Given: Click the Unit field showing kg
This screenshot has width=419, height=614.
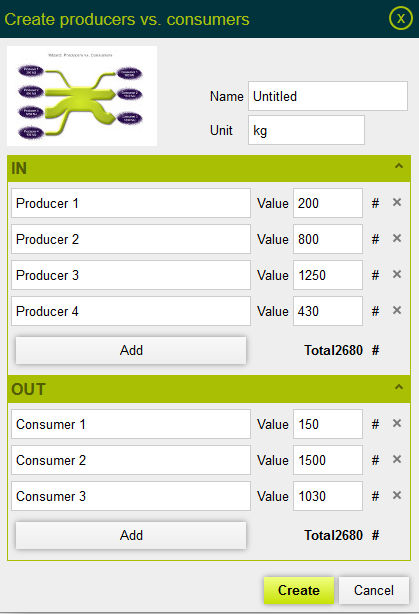Looking at the screenshot, I should 306,130.
